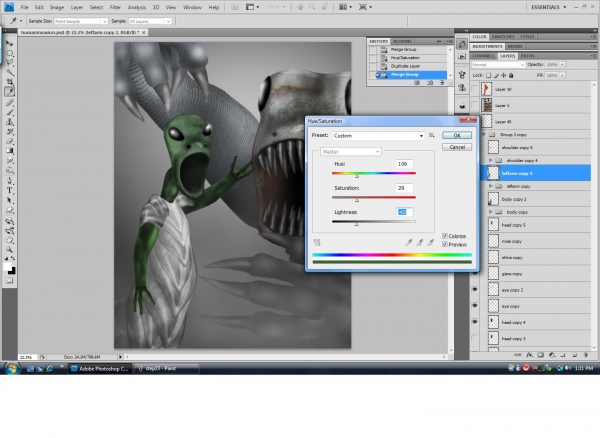The width and height of the screenshot is (600, 438).
Task: Select the Eyedropper tool in the toolbox
Action: 10,91
